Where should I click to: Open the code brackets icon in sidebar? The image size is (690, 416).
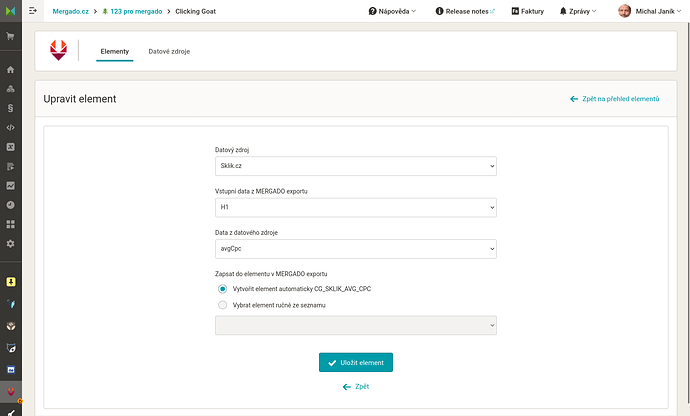coord(11,128)
